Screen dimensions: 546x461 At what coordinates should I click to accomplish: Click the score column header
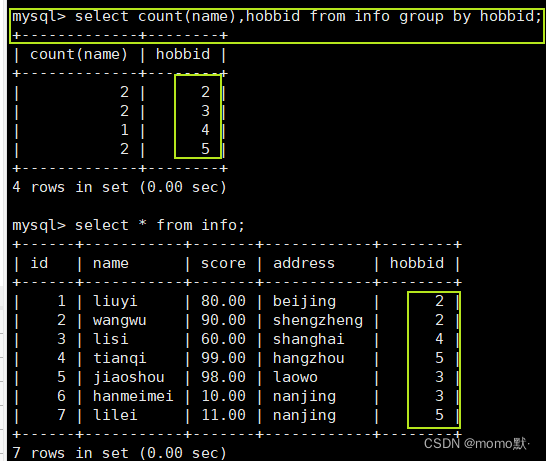pyautogui.click(x=223, y=263)
